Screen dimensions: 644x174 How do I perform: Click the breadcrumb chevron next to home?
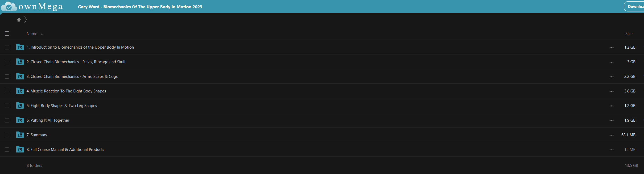point(26,20)
